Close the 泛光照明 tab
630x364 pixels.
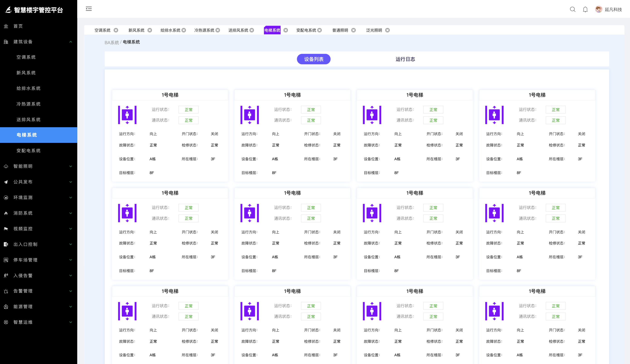[x=388, y=30]
